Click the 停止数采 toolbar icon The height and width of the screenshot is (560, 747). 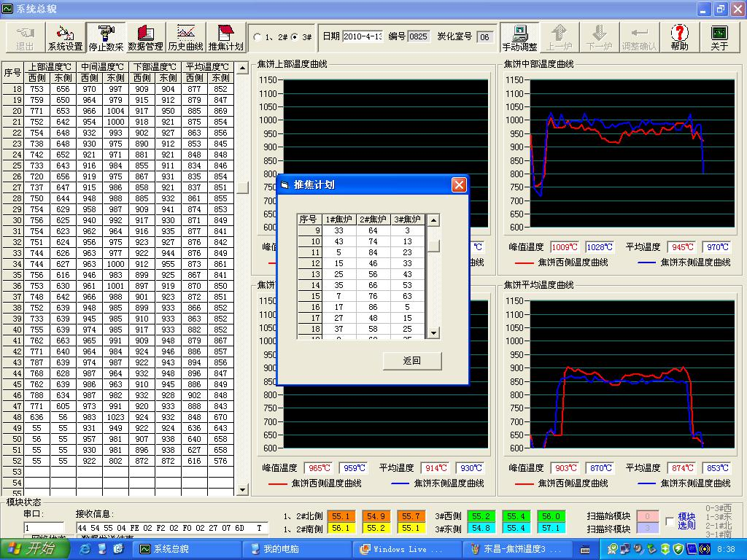pyautogui.click(x=106, y=37)
